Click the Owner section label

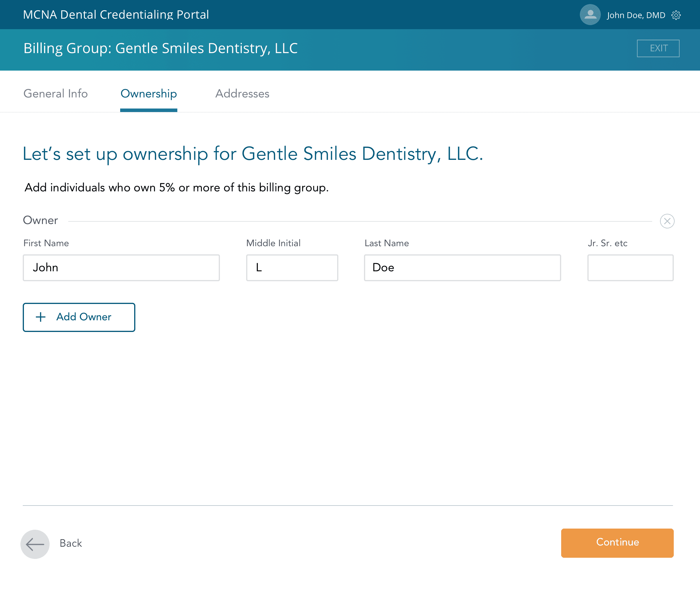click(x=41, y=220)
